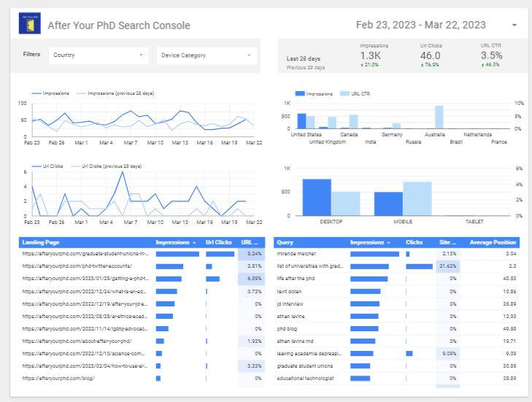The width and height of the screenshot is (532, 402).
Task: Click the Impressions legend swatch in country bar chart
Action: 299,94
